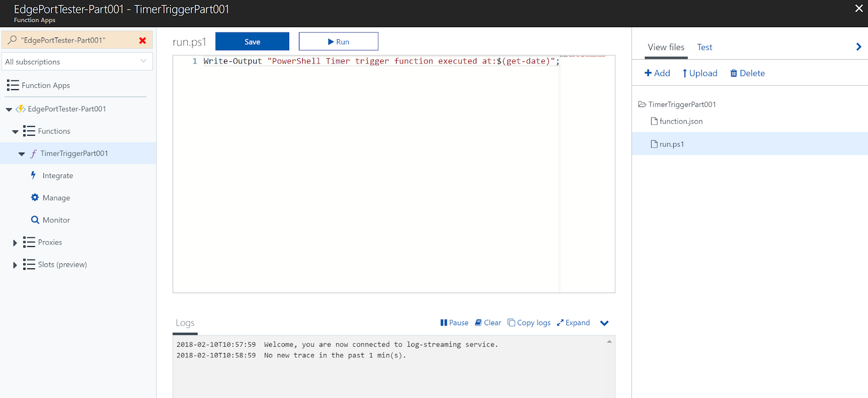Open function.json file
Viewport: 868px width, 398px height.
[681, 122]
